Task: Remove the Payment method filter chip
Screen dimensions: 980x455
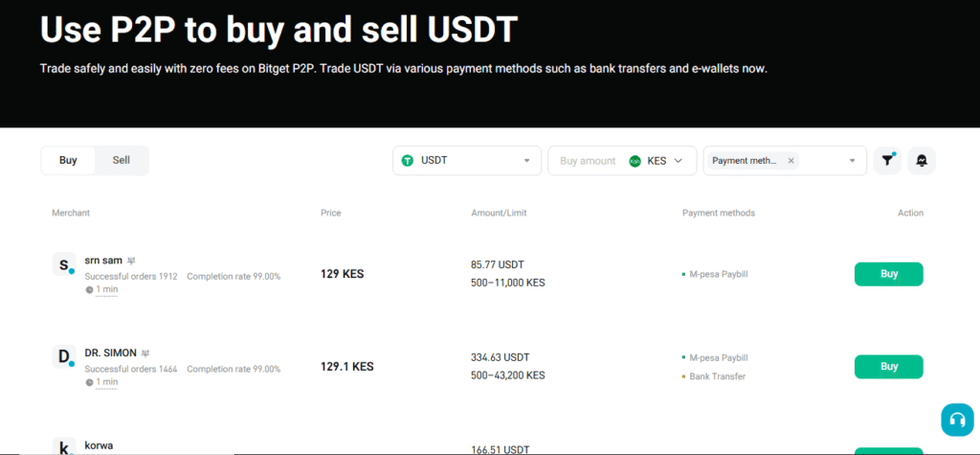Action: tap(791, 161)
